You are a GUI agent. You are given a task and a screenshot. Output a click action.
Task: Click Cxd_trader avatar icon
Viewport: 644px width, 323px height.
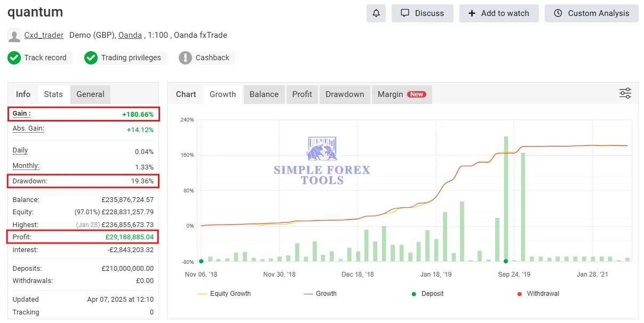click(x=14, y=35)
